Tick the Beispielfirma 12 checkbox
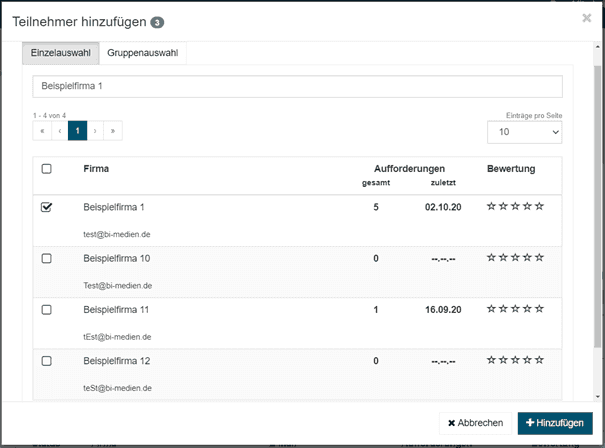605x448 pixels. tap(46, 361)
